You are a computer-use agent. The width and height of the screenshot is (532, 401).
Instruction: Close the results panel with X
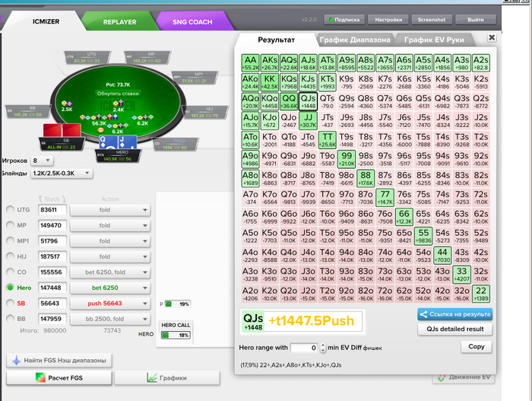(491, 37)
